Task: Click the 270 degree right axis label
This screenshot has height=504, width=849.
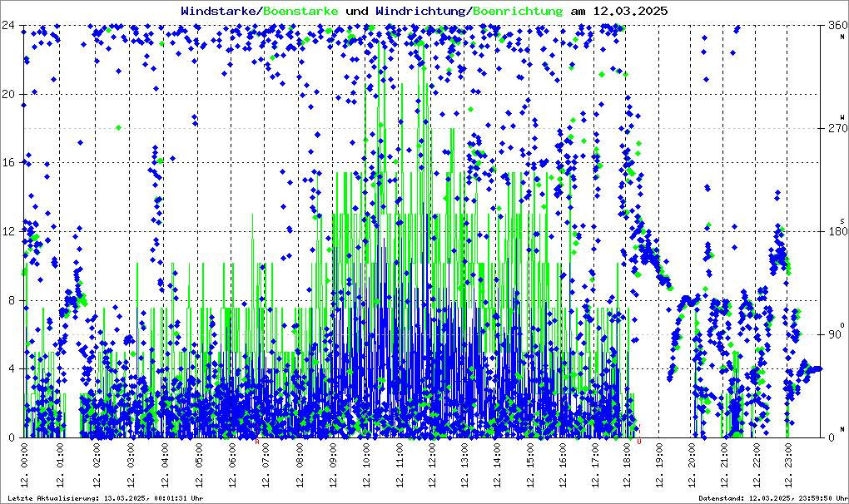Action: 837,129
